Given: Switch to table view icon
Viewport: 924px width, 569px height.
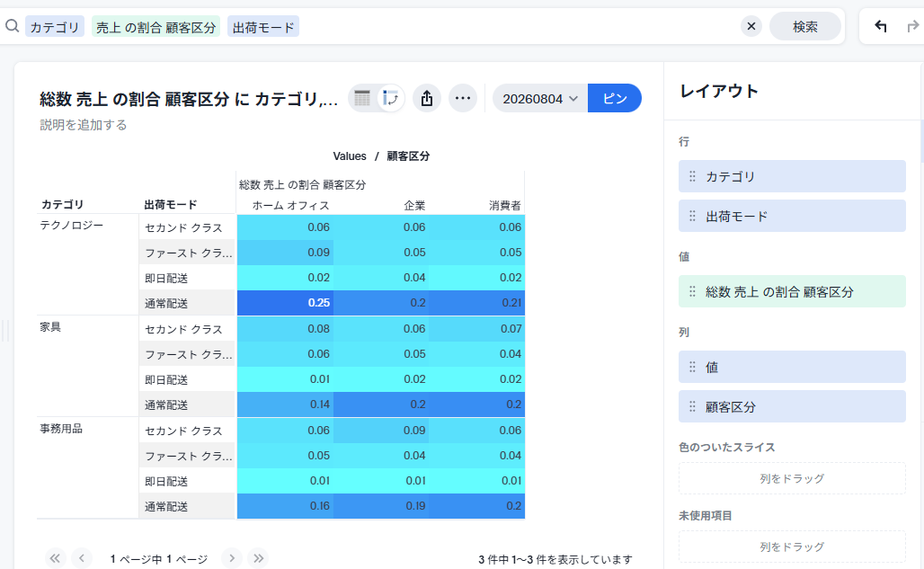Looking at the screenshot, I should 362,98.
